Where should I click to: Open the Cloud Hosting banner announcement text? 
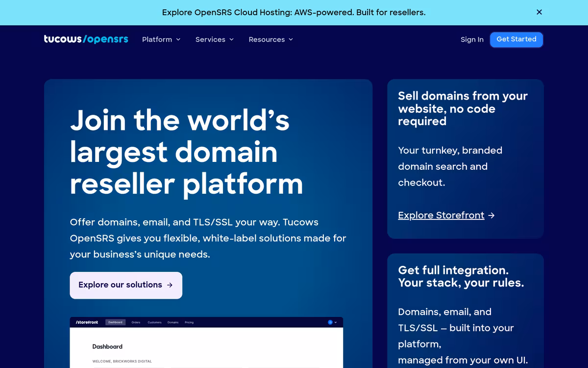point(294,12)
